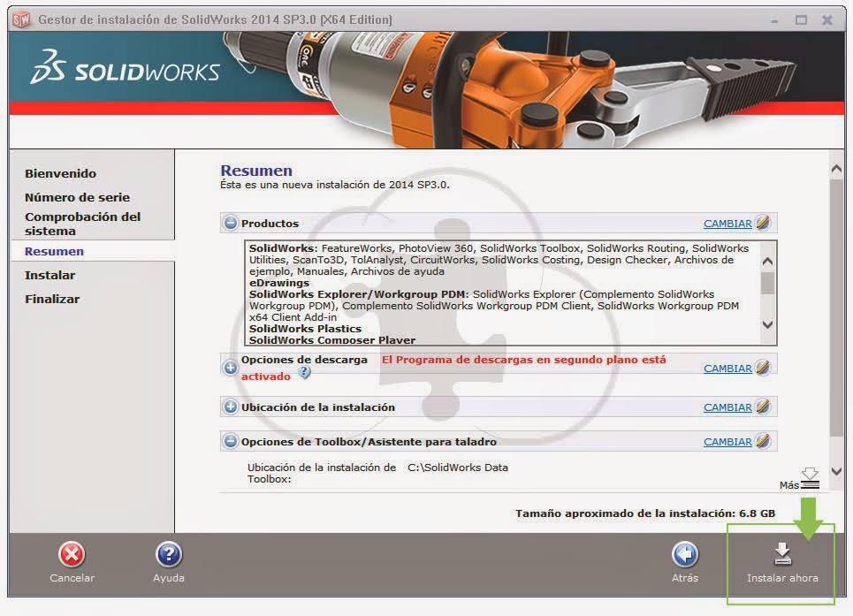
Task: Click the SolidWorks SW title bar icon
Action: point(21,20)
